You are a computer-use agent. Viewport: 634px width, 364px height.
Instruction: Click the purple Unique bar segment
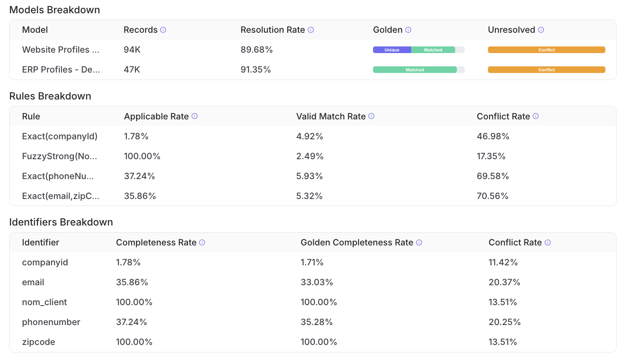pyautogui.click(x=392, y=50)
